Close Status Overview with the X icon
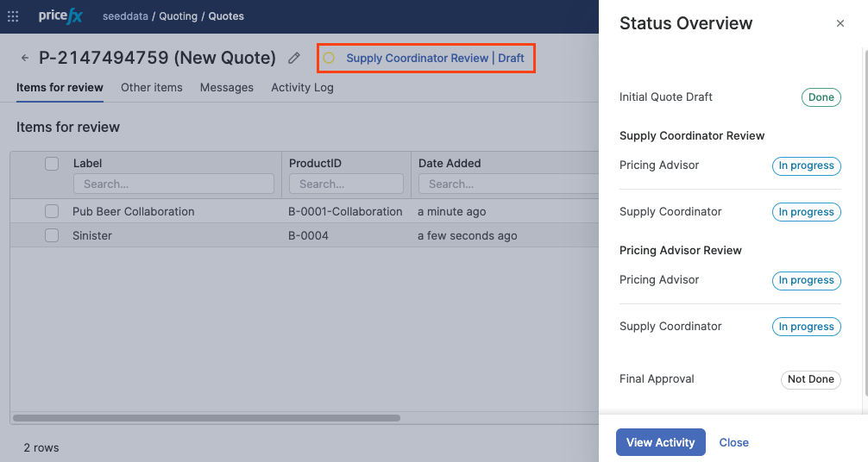Viewport: 868px width, 462px height. coord(840,24)
